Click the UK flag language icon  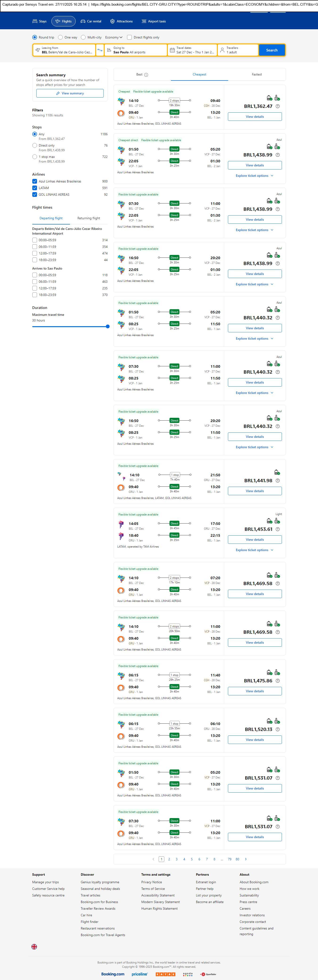coord(34,946)
